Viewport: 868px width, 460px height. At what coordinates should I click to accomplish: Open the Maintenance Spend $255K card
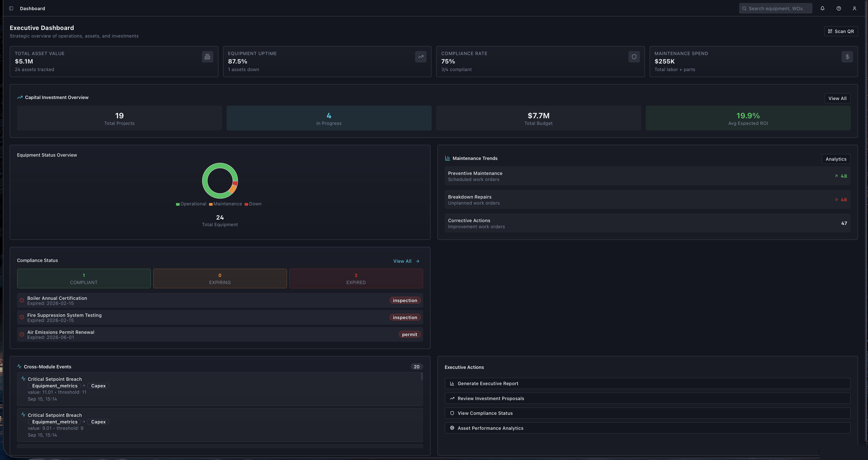[753, 62]
